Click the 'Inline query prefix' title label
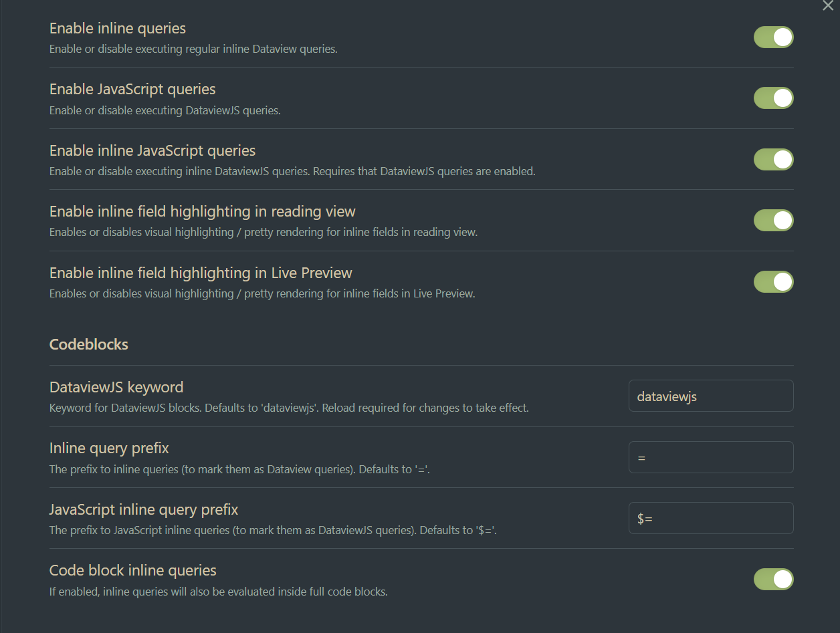Screen dimensions: 840x633 109,448
